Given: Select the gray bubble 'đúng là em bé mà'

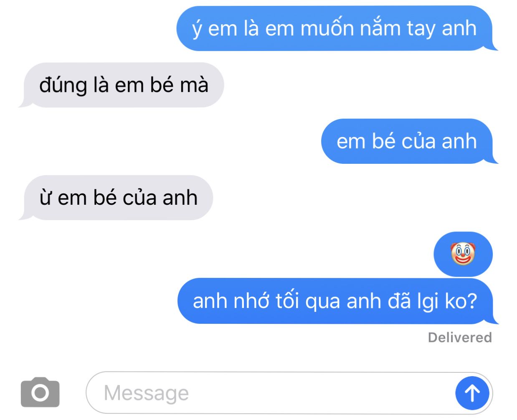Looking at the screenshot, I should pyautogui.click(x=121, y=85).
